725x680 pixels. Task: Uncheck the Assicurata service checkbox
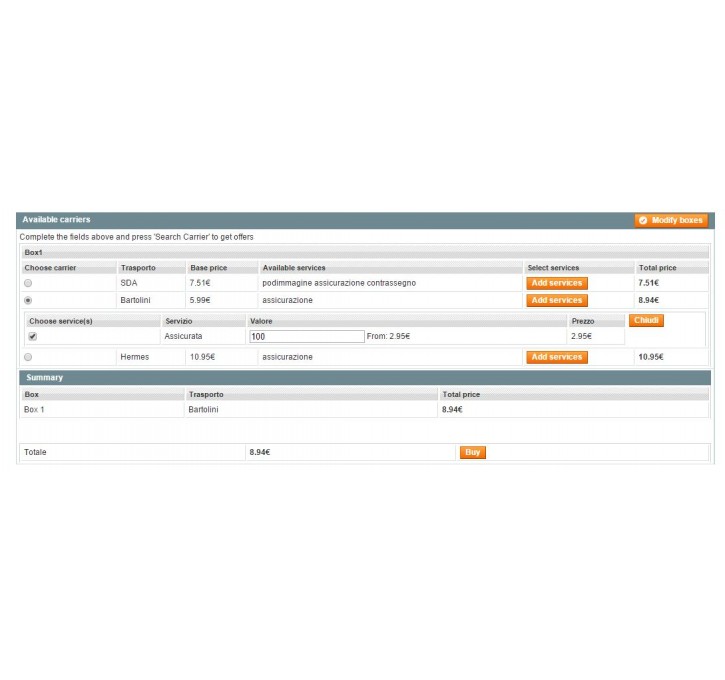pos(32,337)
